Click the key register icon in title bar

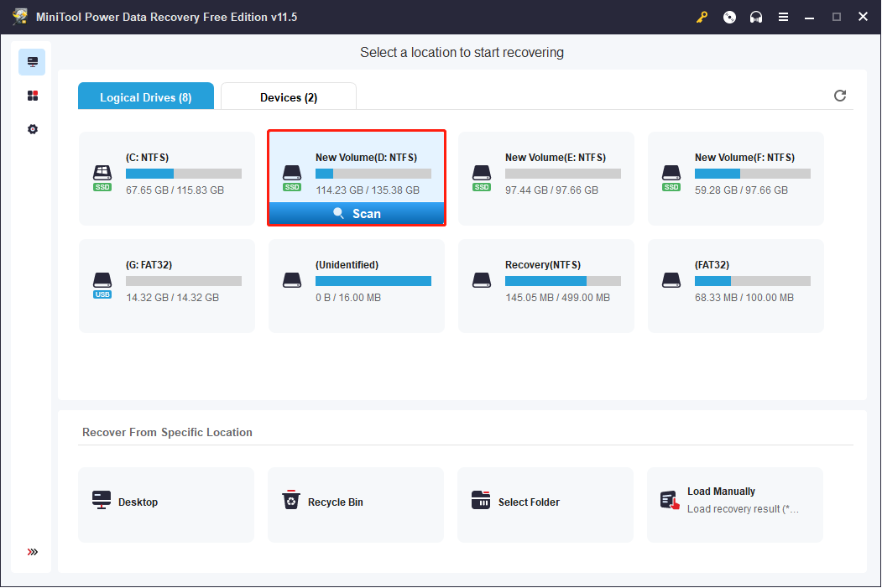pos(702,17)
